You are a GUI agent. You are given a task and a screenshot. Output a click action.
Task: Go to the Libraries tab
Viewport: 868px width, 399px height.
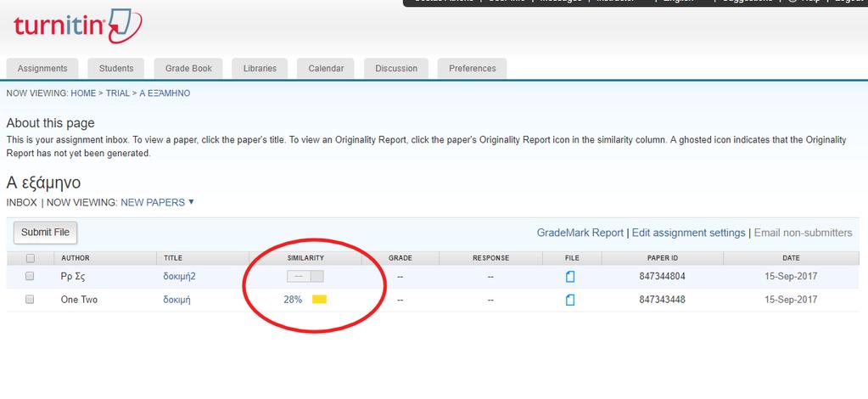pyautogui.click(x=260, y=69)
